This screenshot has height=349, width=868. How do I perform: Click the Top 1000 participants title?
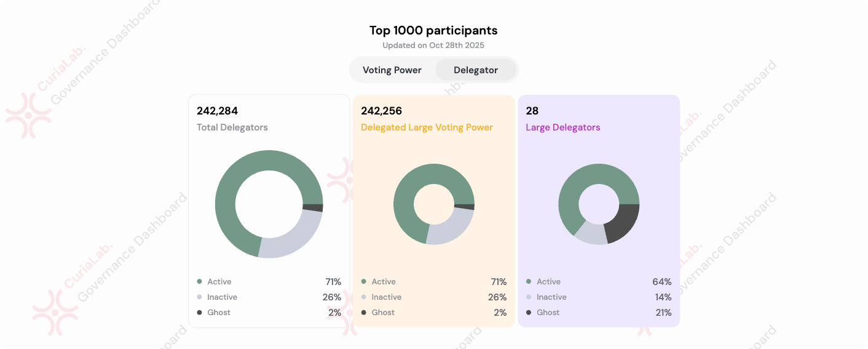pyautogui.click(x=433, y=30)
